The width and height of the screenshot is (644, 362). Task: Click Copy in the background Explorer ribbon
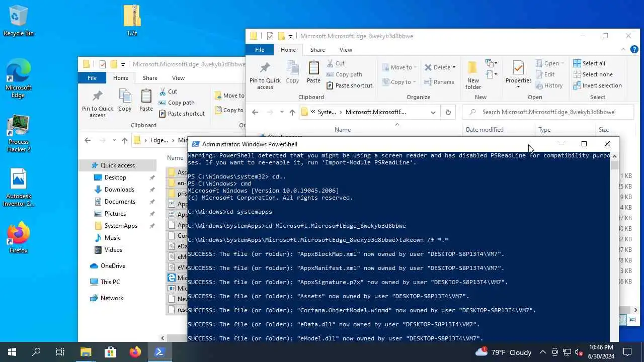[125, 100]
